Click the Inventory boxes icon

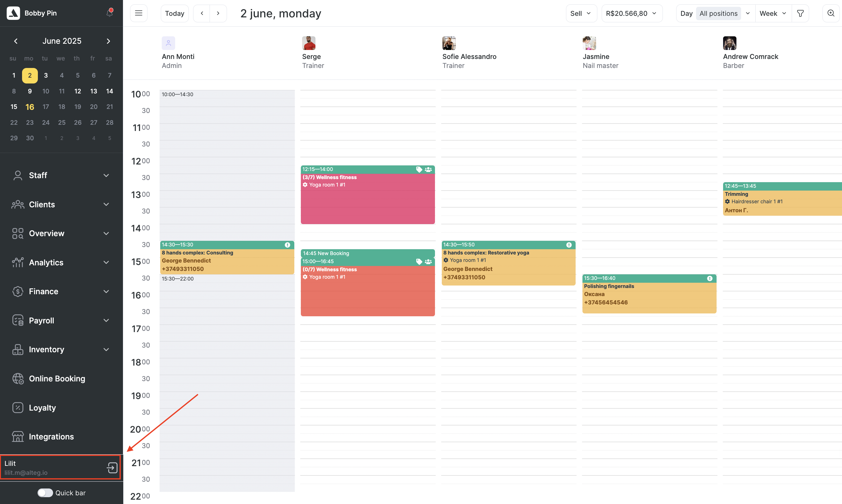coord(18,349)
